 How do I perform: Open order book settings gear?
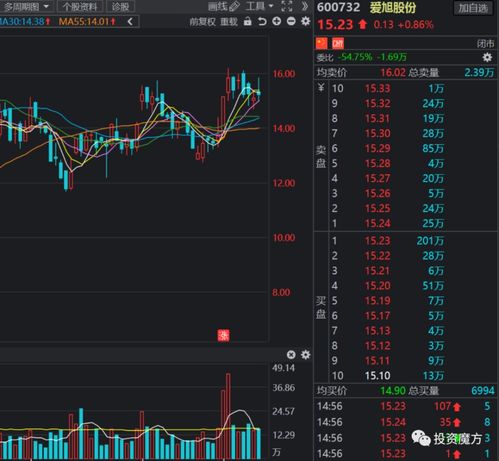[487, 57]
